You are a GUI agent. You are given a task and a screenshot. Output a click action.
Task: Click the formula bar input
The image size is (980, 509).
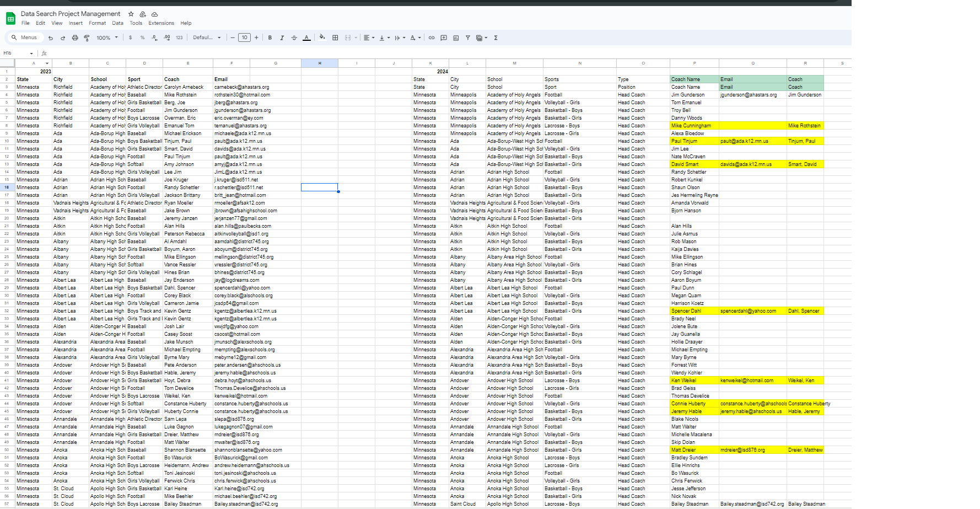[x=449, y=53]
